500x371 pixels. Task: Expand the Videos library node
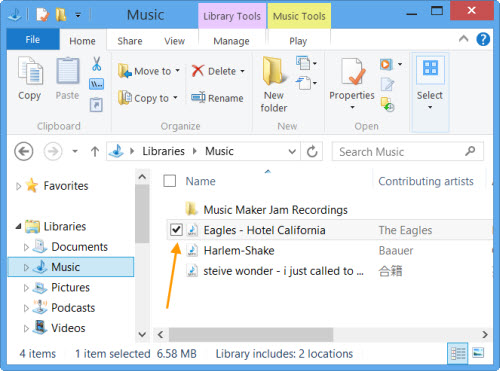(26, 329)
